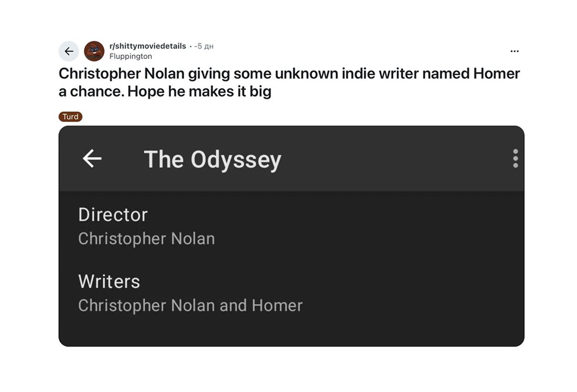This screenshot has height=392, width=577.
Task: Click the word Homer in post title
Action: pos(497,73)
